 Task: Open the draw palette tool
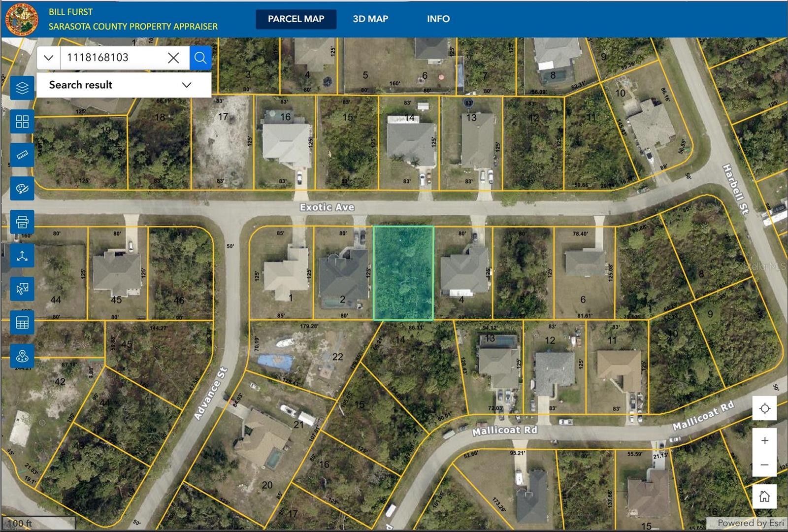coord(22,189)
